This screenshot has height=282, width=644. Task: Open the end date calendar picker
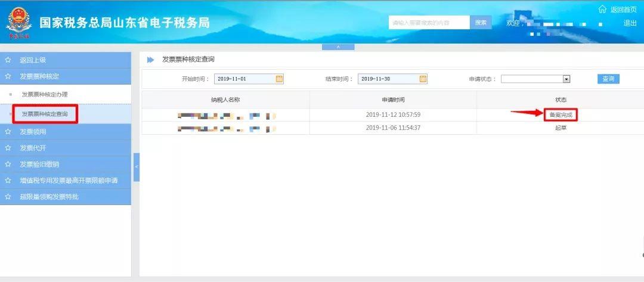point(423,79)
